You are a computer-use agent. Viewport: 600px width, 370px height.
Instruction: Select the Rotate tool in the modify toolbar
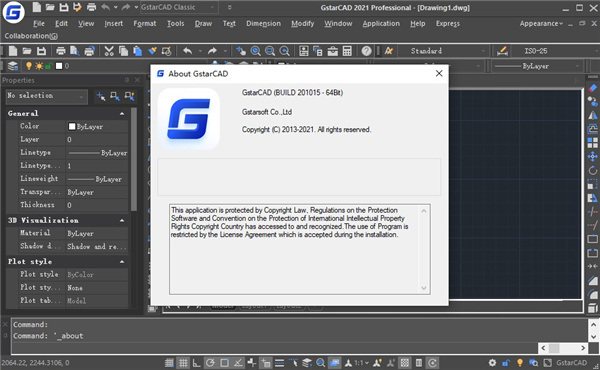(x=592, y=170)
